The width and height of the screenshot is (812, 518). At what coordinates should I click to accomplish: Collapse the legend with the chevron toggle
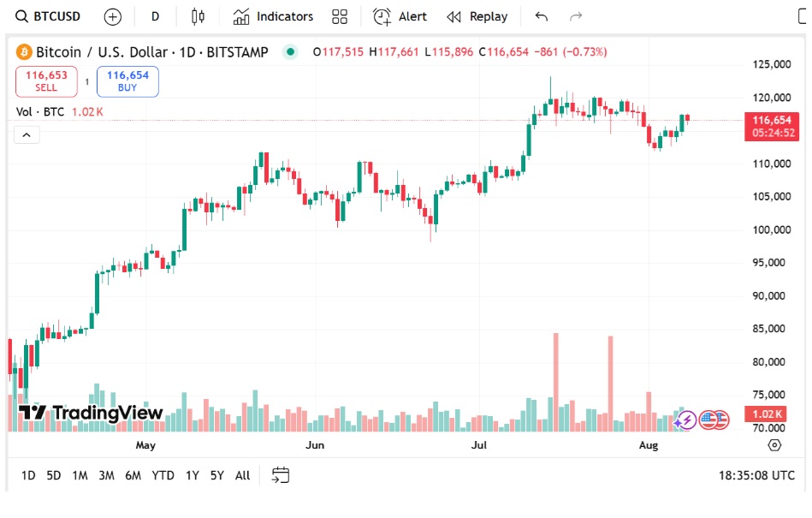pos(26,134)
